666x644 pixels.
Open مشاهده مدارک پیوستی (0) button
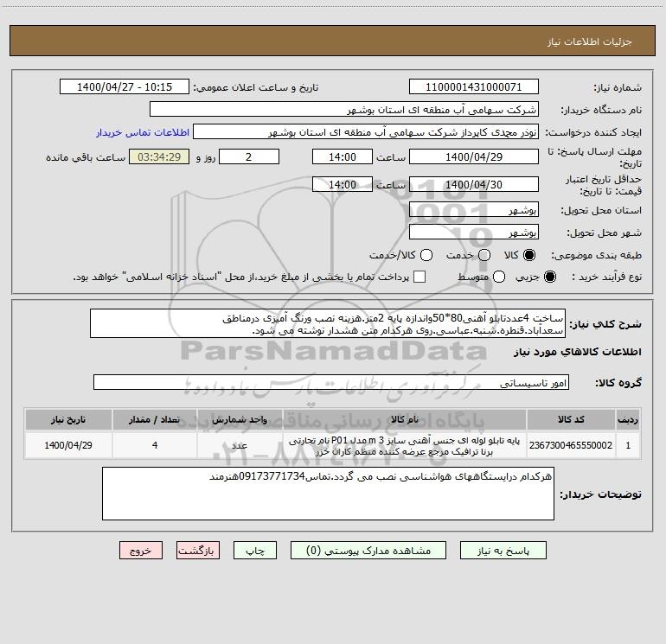coord(368,551)
